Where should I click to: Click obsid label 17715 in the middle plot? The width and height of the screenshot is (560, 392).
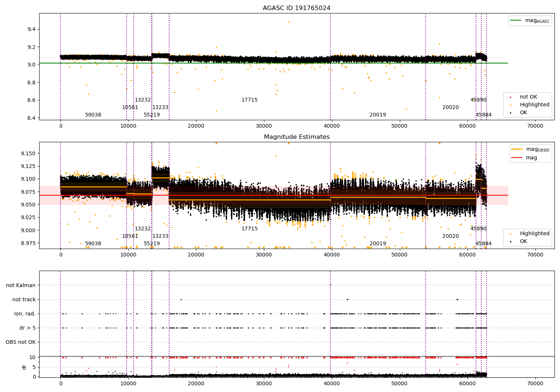(249, 229)
